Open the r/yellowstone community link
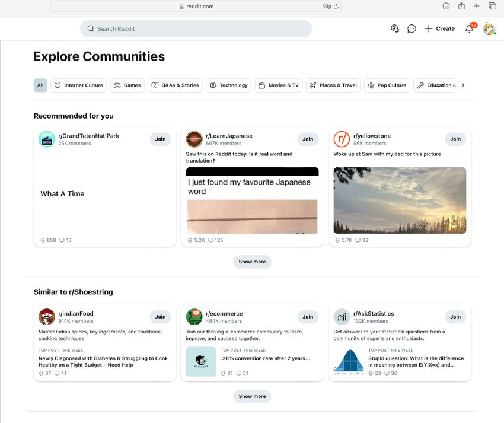Viewport: 504px width, 423px height. (372, 136)
